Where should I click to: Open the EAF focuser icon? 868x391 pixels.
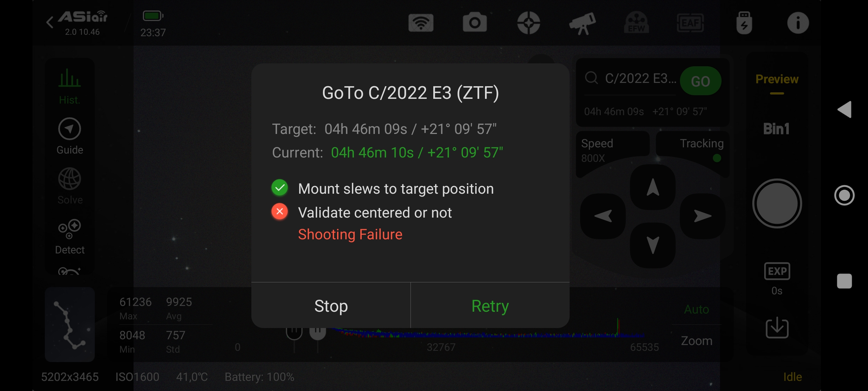pyautogui.click(x=690, y=23)
